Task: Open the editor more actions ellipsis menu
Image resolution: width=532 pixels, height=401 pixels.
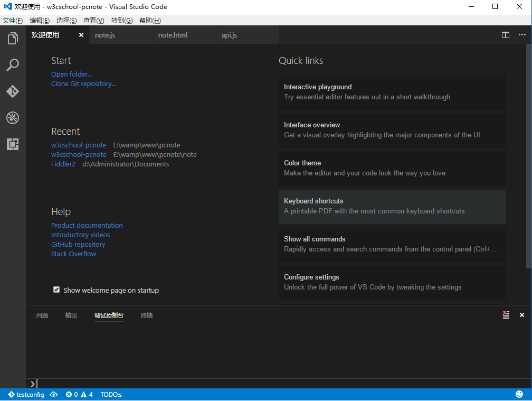Action: (x=522, y=35)
